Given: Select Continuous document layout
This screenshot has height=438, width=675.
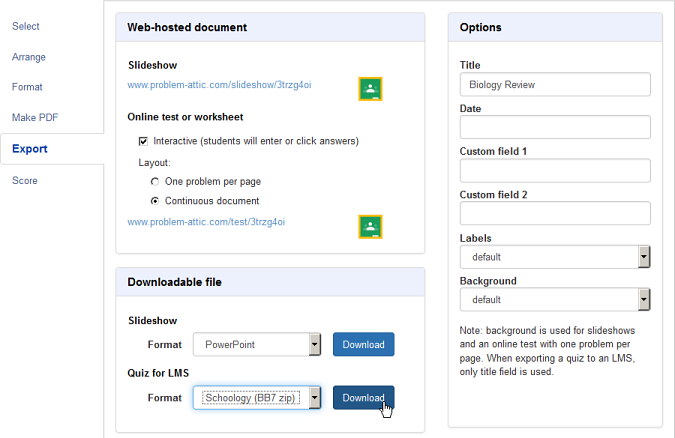Looking at the screenshot, I should tap(155, 201).
